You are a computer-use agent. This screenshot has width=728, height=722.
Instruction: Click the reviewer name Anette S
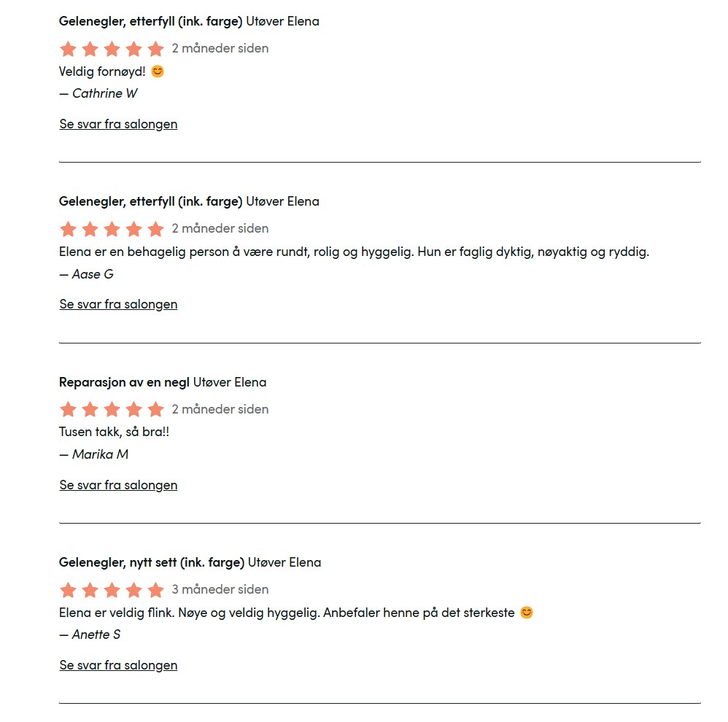point(96,634)
